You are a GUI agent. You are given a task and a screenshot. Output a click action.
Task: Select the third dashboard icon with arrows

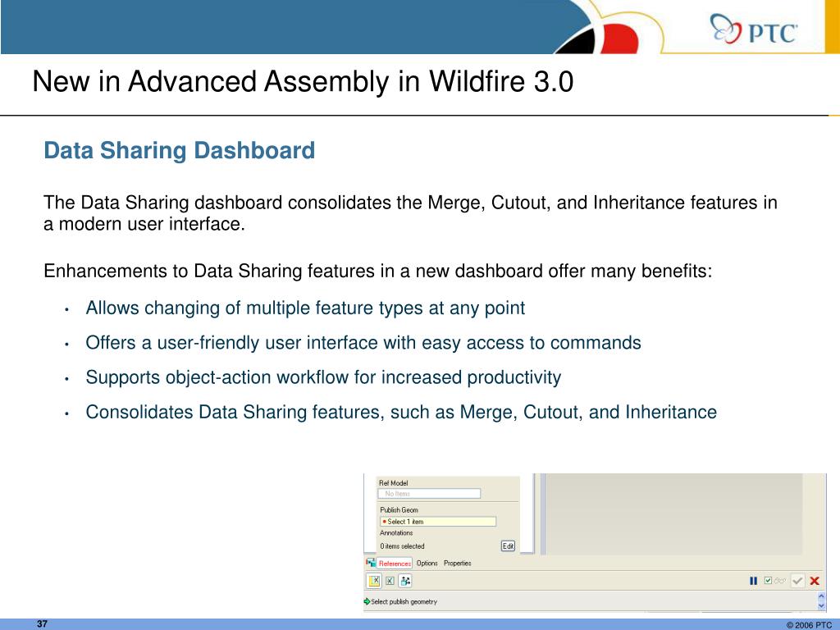[x=405, y=581]
